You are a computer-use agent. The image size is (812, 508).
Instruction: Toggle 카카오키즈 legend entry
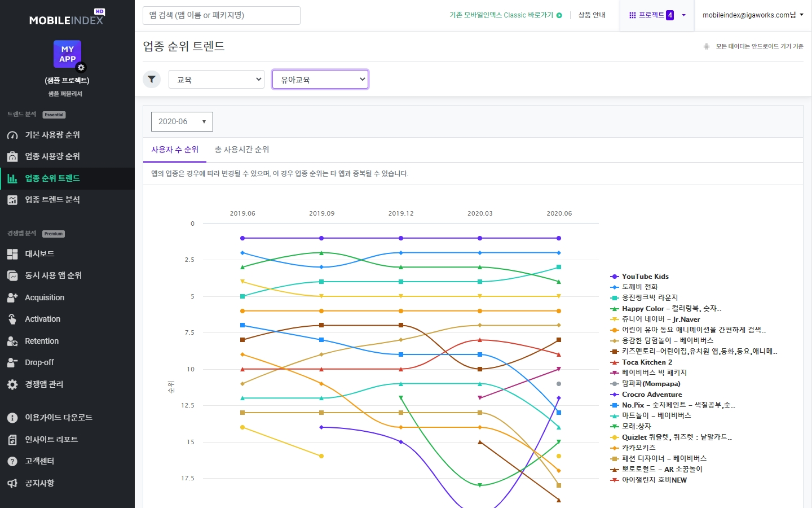[633, 448]
